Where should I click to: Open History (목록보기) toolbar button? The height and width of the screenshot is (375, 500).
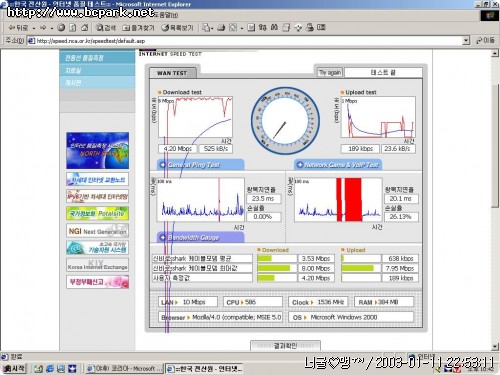(x=177, y=28)
